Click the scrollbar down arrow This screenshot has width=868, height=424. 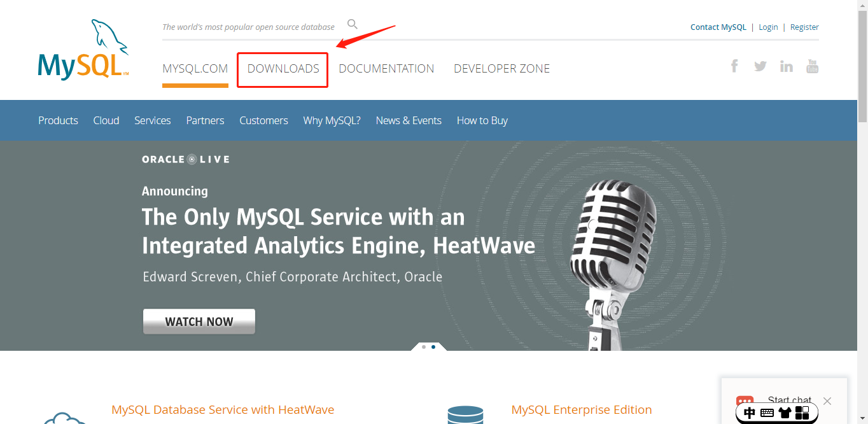[x=862, y=419]
